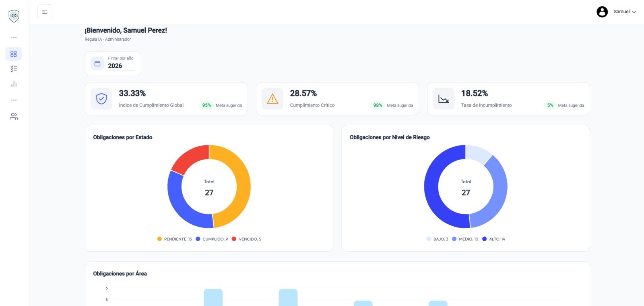Viewport: 644px width, 306px height.
Task: Select the orange Pendiente donut segment
Action: 243,185
